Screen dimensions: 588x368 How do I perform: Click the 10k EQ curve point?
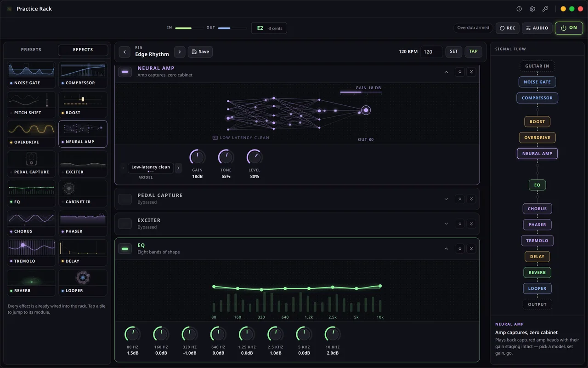380,286
